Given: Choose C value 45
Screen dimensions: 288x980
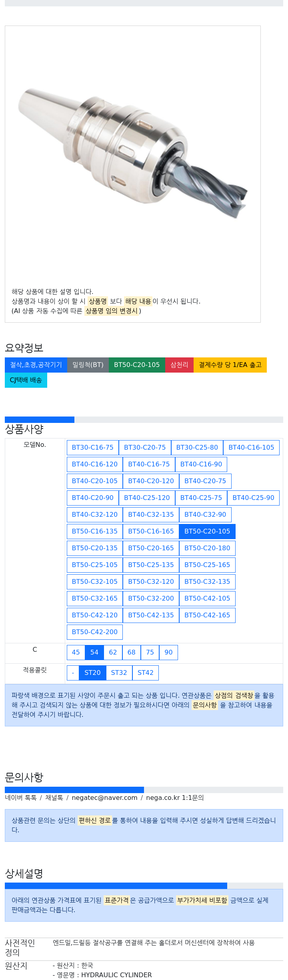Looking at the screenshot, I should (76, 653).
